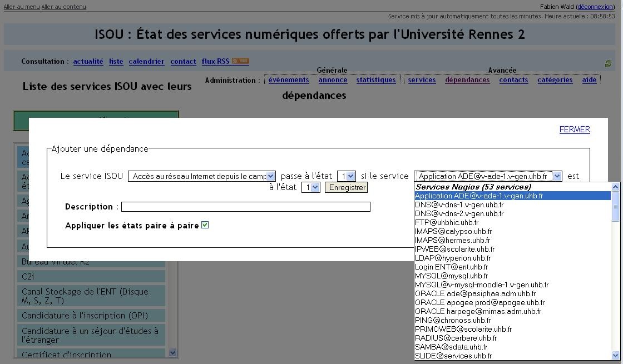Image resolution: width=623 pixels, height=364 pixels.
Task: Open the 'calendrier' consultation link
Action: 146,62
